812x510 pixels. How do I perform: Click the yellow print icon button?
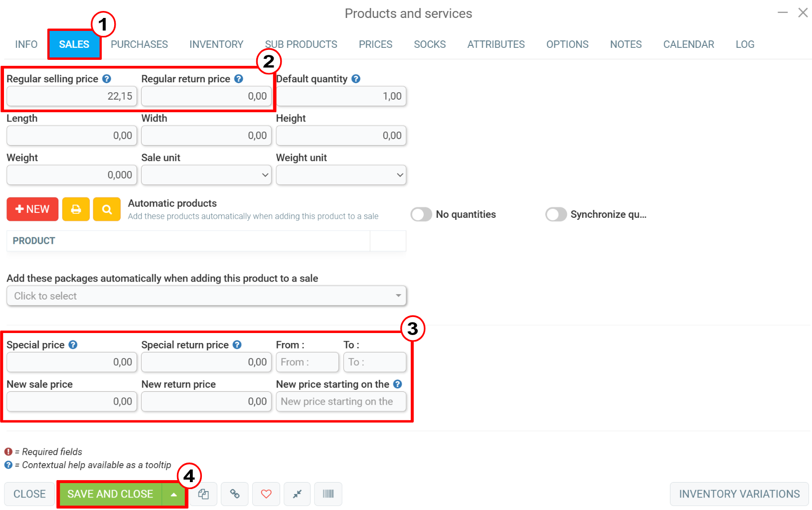click(76, 209)
